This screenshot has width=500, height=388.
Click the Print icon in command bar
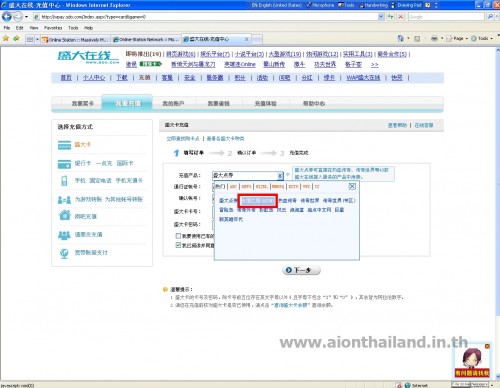point(434,39)
